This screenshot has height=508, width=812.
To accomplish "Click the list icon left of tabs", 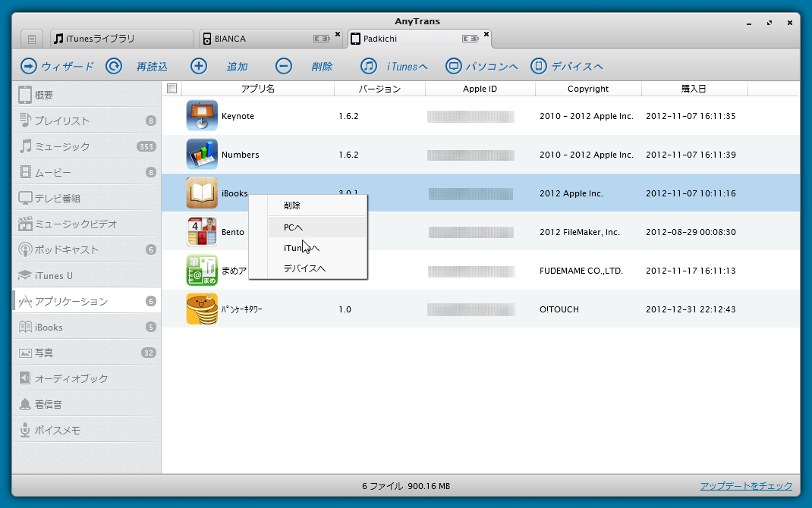I will pyautogui.click(x=32, y=39).
